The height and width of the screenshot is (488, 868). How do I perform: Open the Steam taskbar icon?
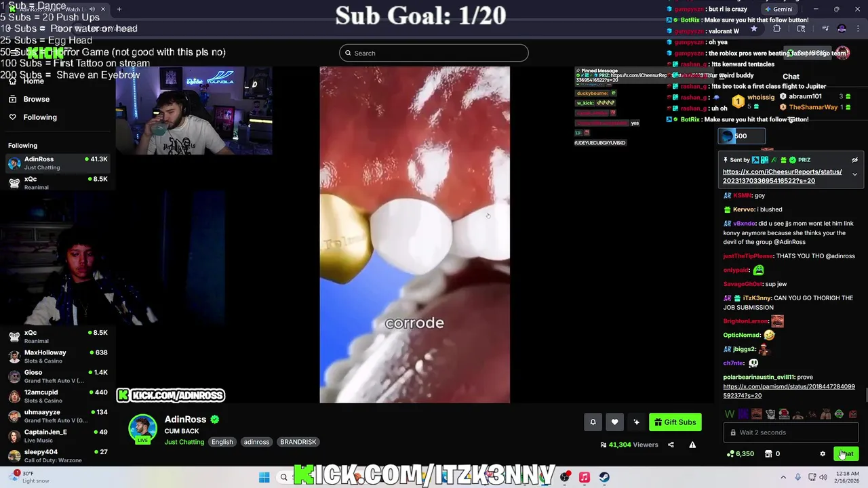tap(604, 477)
